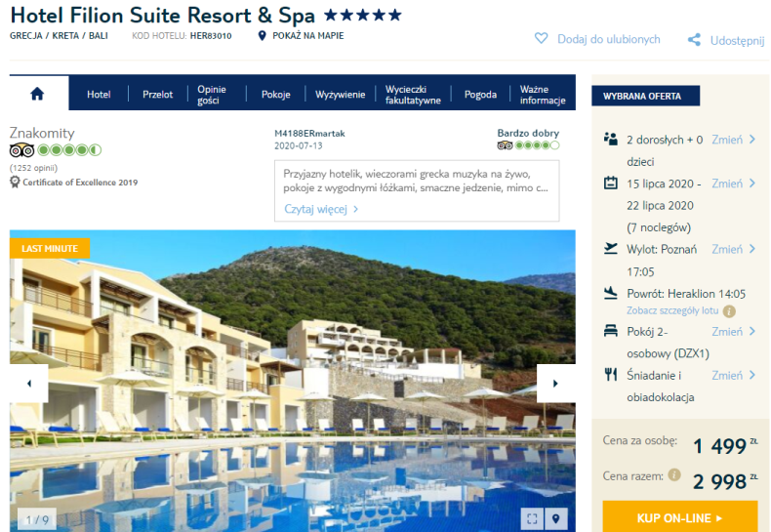
Task: Expand Zmień for number of guests
Action: (733, 140)
